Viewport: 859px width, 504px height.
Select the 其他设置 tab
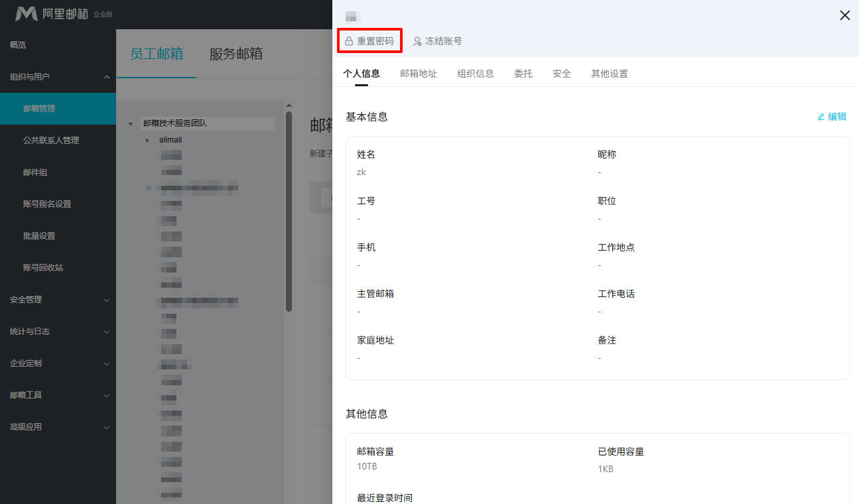tap(610, 74)
